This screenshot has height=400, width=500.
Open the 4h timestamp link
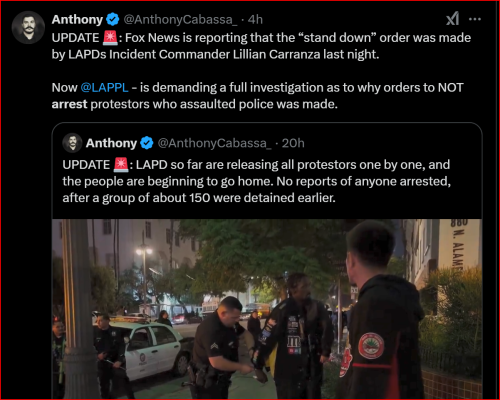(x=255, y=20)
